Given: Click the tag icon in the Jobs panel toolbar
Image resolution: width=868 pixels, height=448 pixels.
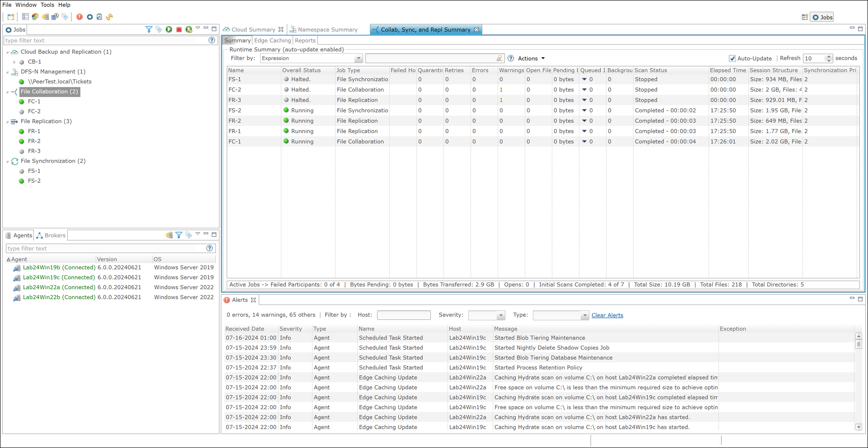Looking at the screenshot, I should tap(159, 29).
